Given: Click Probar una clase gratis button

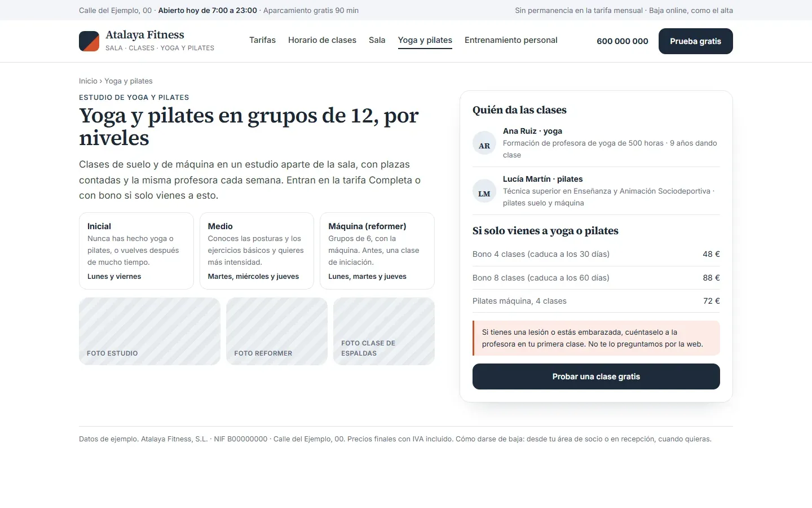Looking at the screenshot, I should point(596,376).
